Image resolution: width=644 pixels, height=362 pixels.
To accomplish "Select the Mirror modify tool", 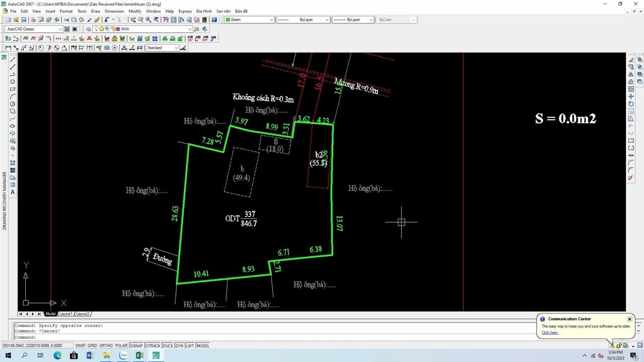I will pos(631,74).
